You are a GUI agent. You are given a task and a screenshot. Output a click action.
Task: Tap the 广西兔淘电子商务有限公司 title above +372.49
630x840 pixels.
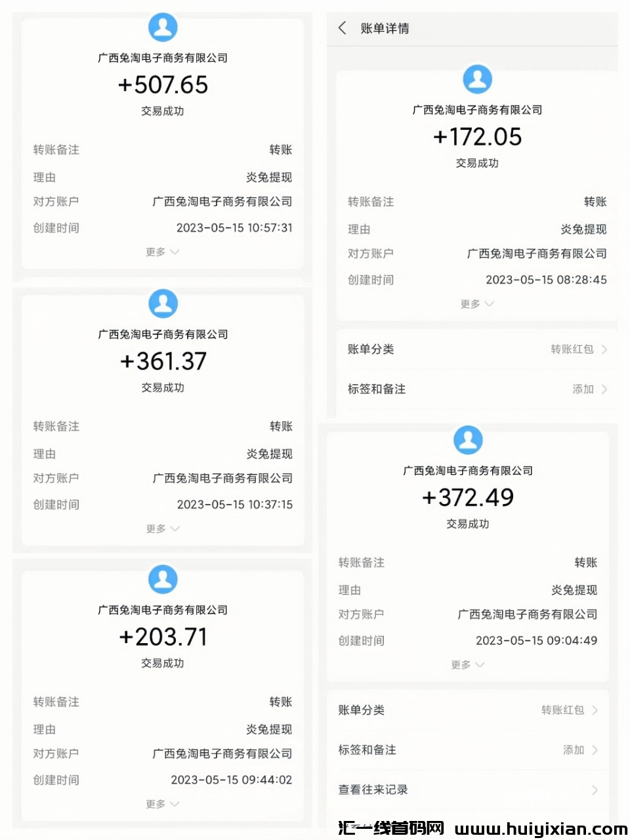pyautogui.click(x=468, y=471)
